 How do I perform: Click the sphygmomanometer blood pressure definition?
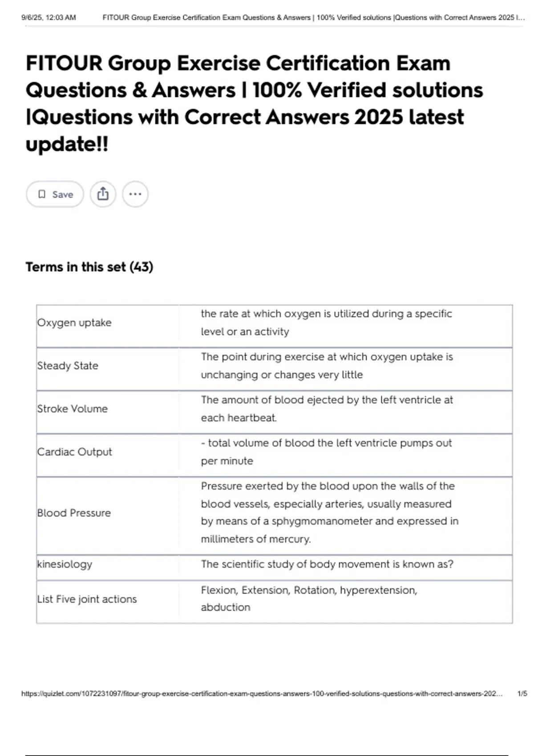point(329,512)
